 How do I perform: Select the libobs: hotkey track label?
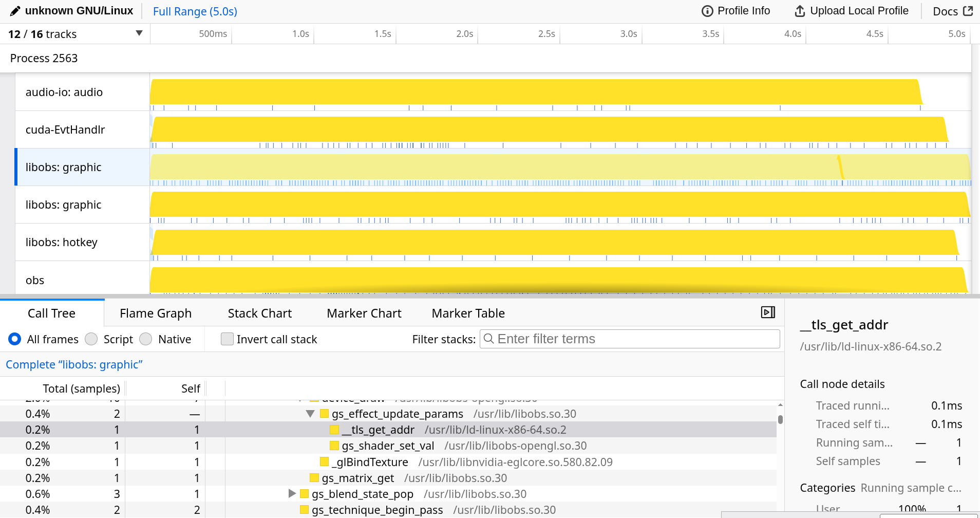coord(62,242)
